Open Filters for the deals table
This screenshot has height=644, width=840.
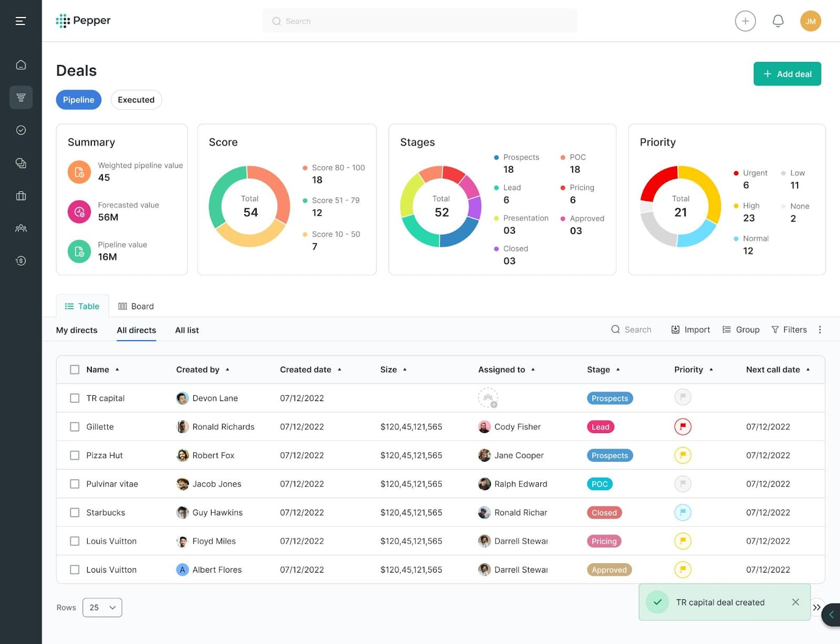coord(789,330)
